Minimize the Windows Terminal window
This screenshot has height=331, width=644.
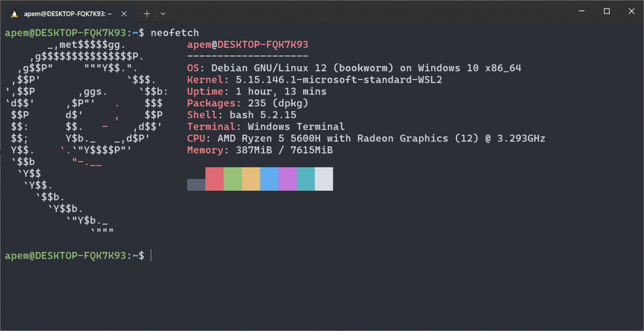(x=582, y=11)
